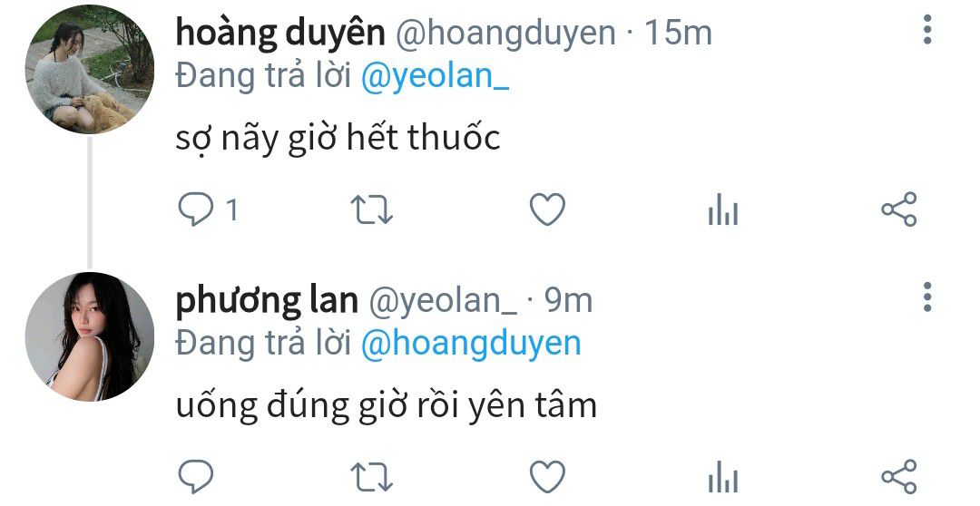Viewport: 980px width, 506px height.
Task: Reply to hoàng duyên's tweet
Action: pyautogui.click(x=196, y=209)
